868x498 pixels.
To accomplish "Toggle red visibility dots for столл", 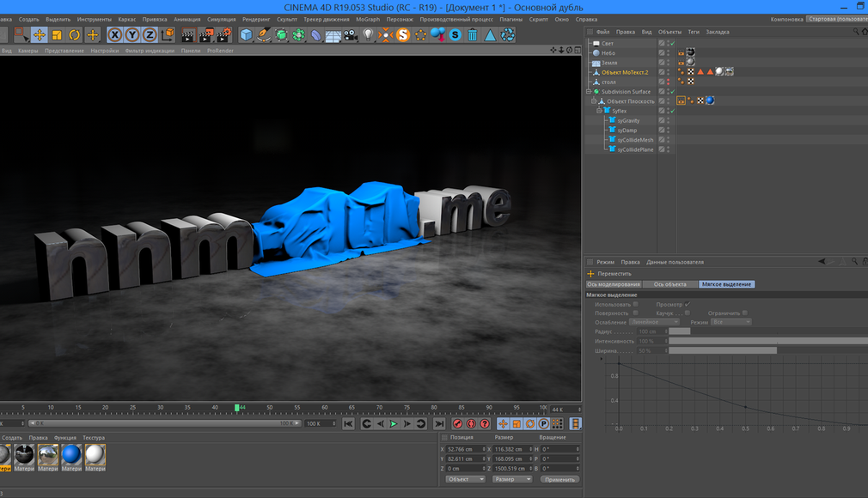I will pos(668,82).
